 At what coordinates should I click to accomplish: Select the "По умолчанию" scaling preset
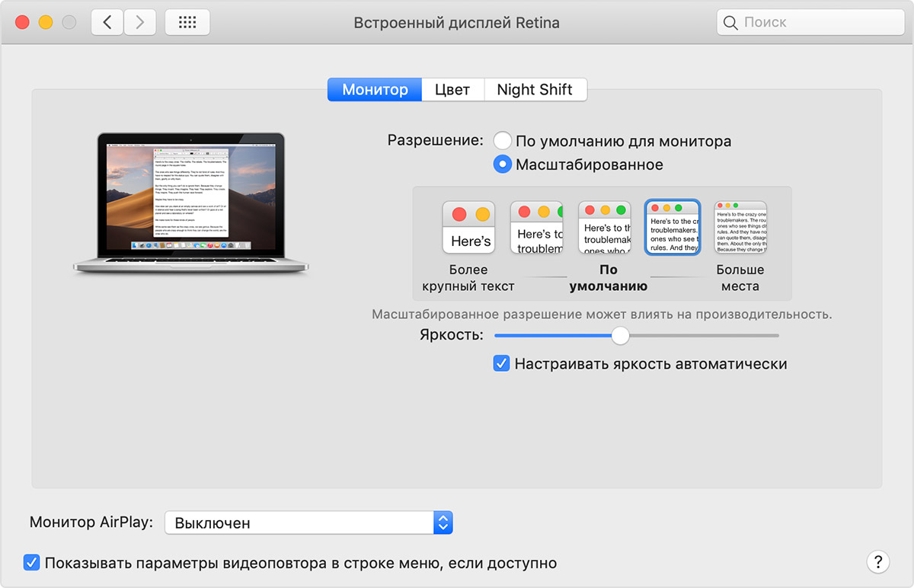pos(605,227)
